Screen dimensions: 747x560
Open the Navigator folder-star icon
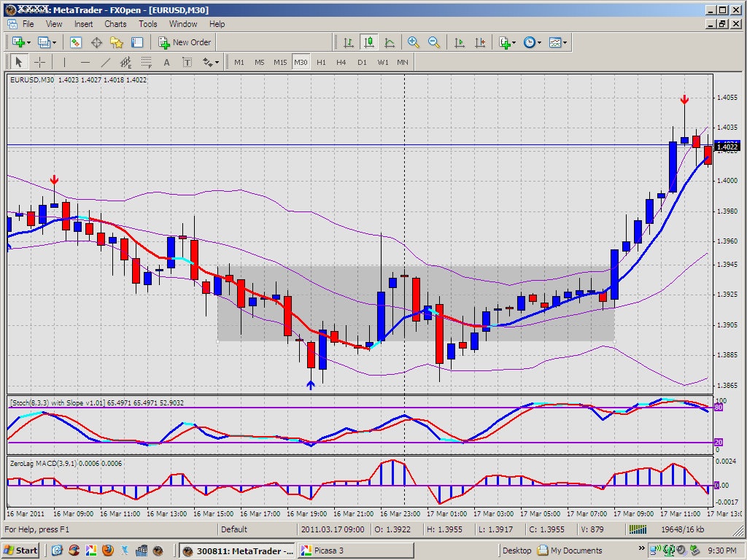point(117,42)
